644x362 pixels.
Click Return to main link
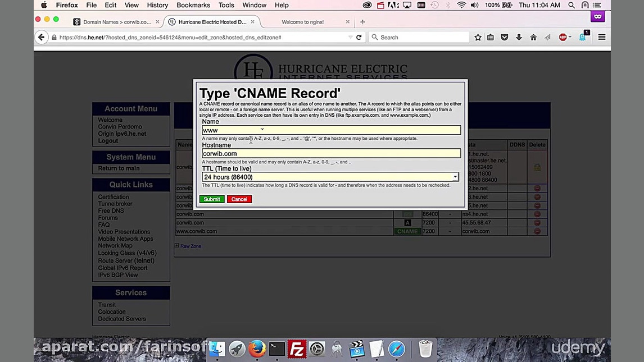pos(119,168)
